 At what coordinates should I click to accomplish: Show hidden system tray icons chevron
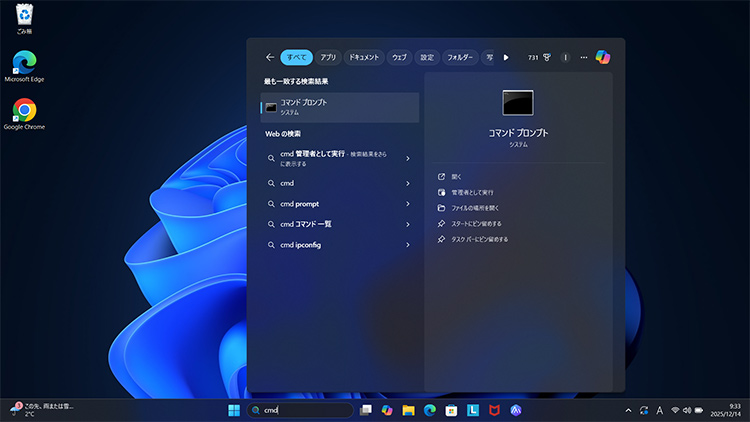coord(628,410)
